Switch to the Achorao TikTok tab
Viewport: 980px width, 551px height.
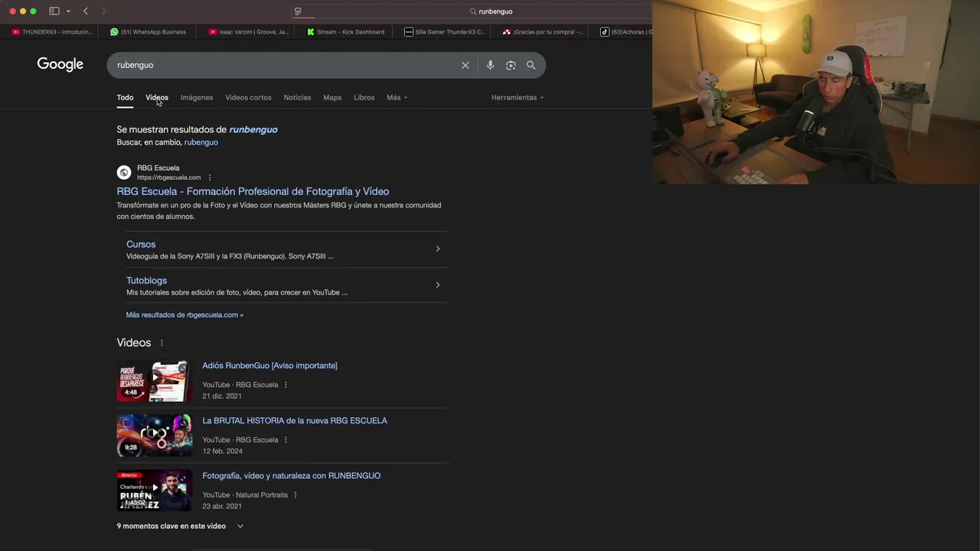[x=625, y=32]
